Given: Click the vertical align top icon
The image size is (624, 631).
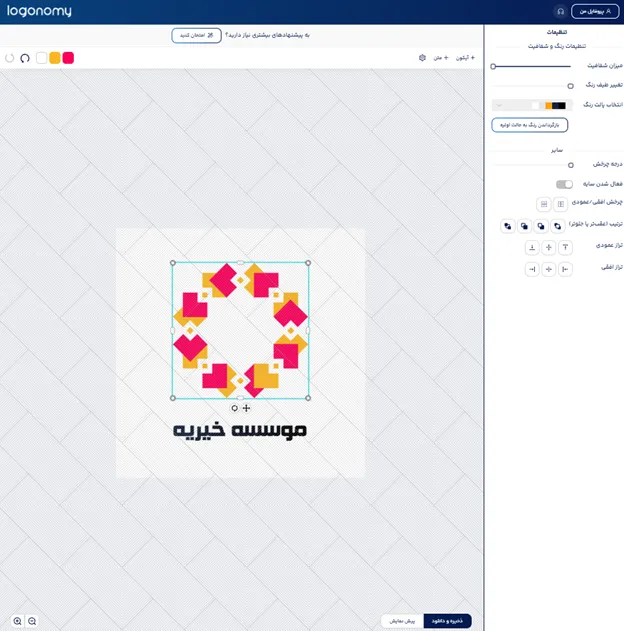Looking at the screenshot, I should (x=565, y=247).
